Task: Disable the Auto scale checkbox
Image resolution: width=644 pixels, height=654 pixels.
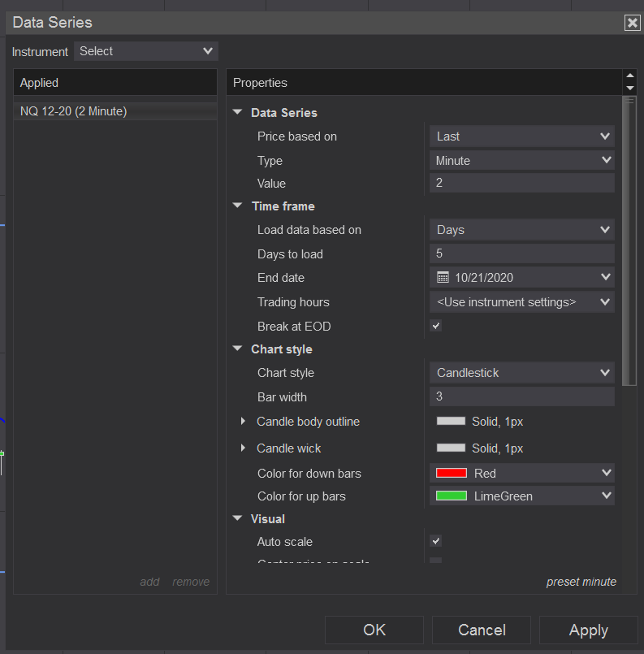Action: click(436, 542)
